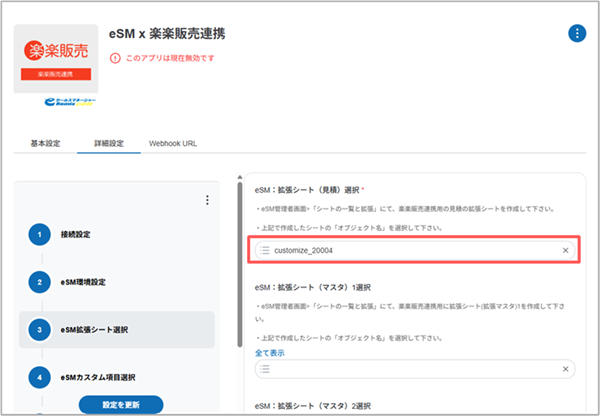Switch to the Webhook URL tab
This screenshot has width=600, height=416.
click(172, 143)
